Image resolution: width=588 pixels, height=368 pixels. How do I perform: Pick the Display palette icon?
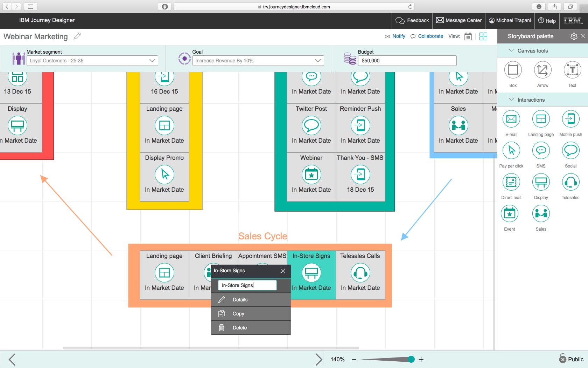click(541, 182)
